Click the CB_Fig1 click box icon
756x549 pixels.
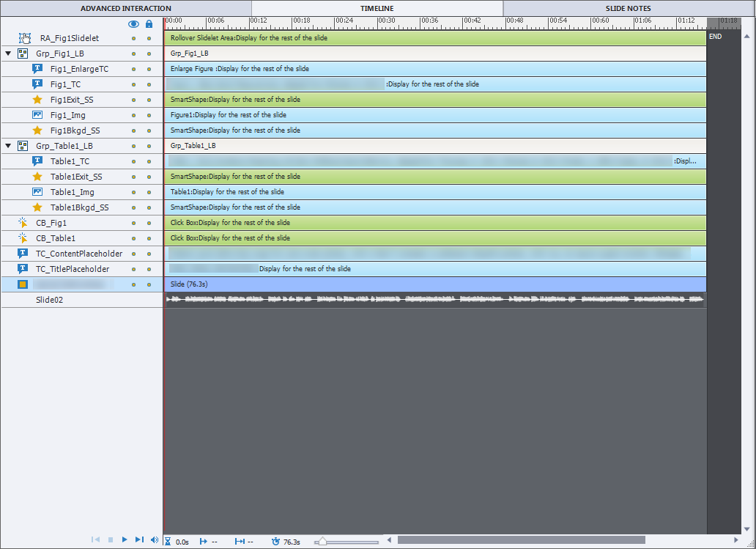tap(23, 223)
